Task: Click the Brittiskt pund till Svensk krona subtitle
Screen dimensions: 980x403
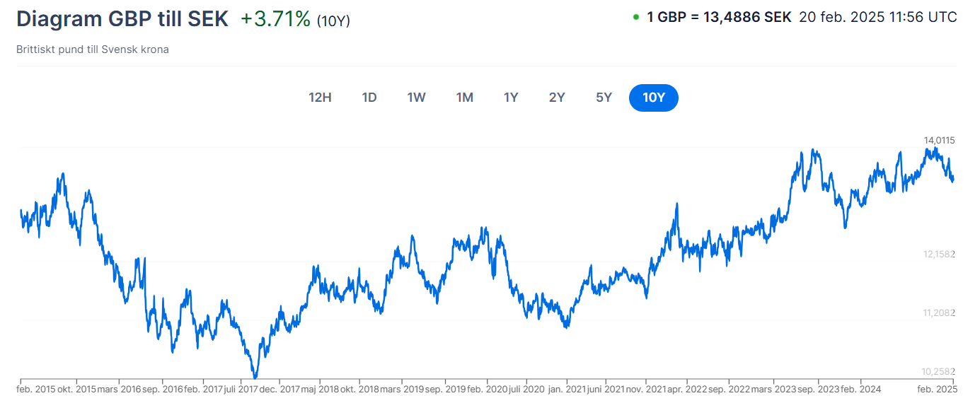Action: pos(92,49)
